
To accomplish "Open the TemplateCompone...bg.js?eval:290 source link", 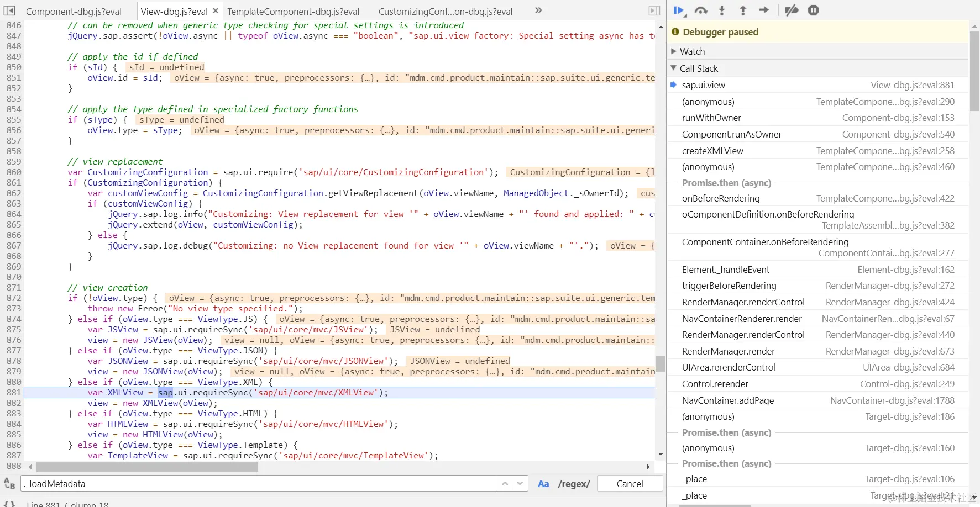I will tap(885, 102).
